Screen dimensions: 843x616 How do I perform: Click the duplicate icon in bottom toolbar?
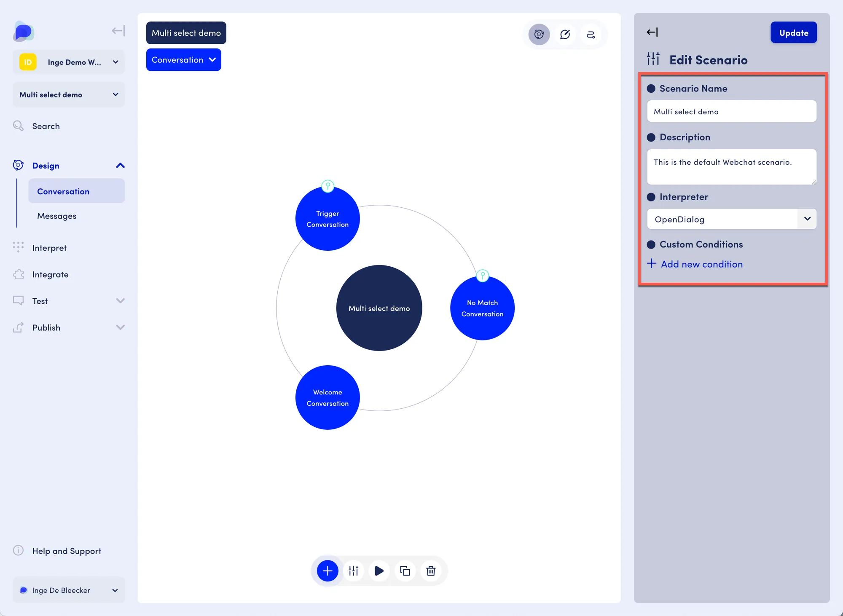click(x=405, y=571)
